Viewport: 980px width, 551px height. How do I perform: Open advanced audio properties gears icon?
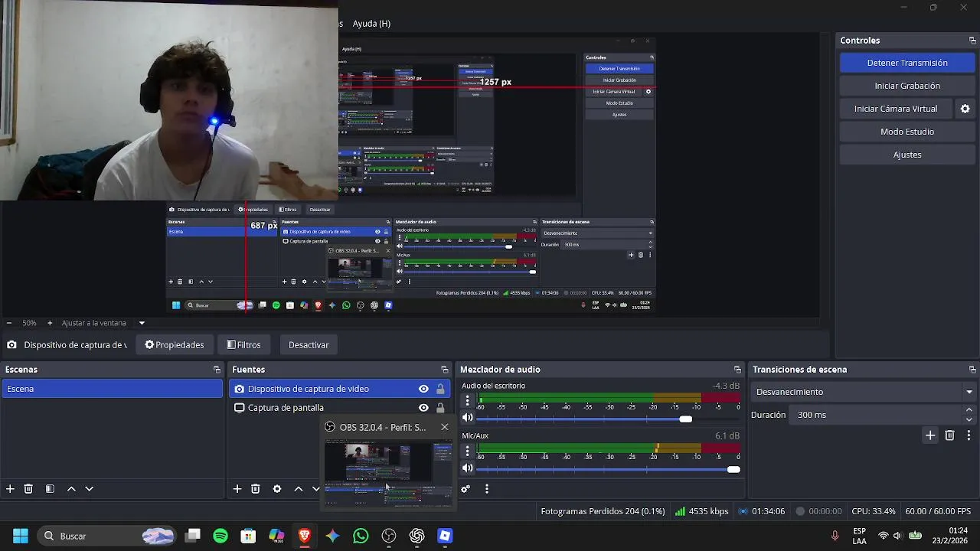[x=465, y=489]
